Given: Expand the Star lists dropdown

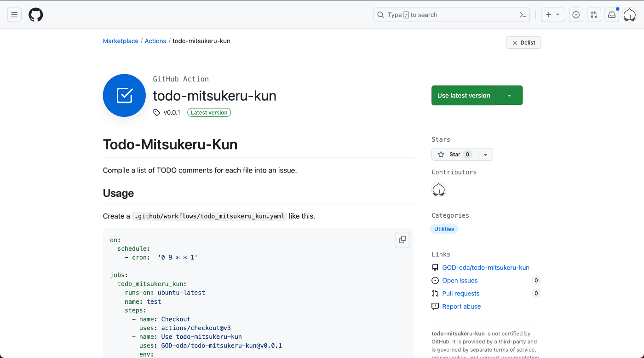Looking at the screenshot, I should (485, 154).
